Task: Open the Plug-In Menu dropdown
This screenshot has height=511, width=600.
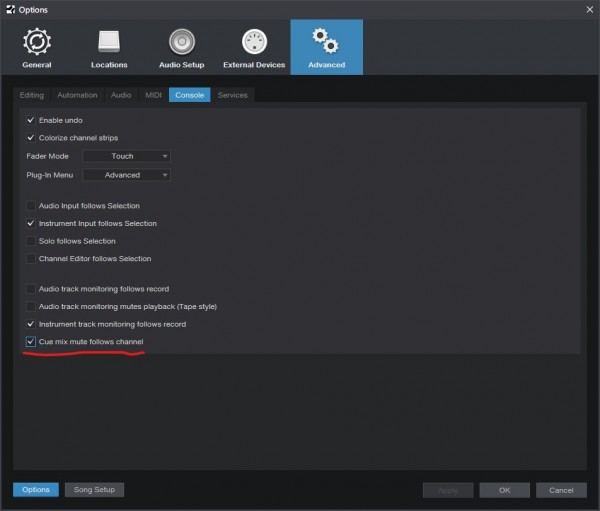Action: coord(127,175)
